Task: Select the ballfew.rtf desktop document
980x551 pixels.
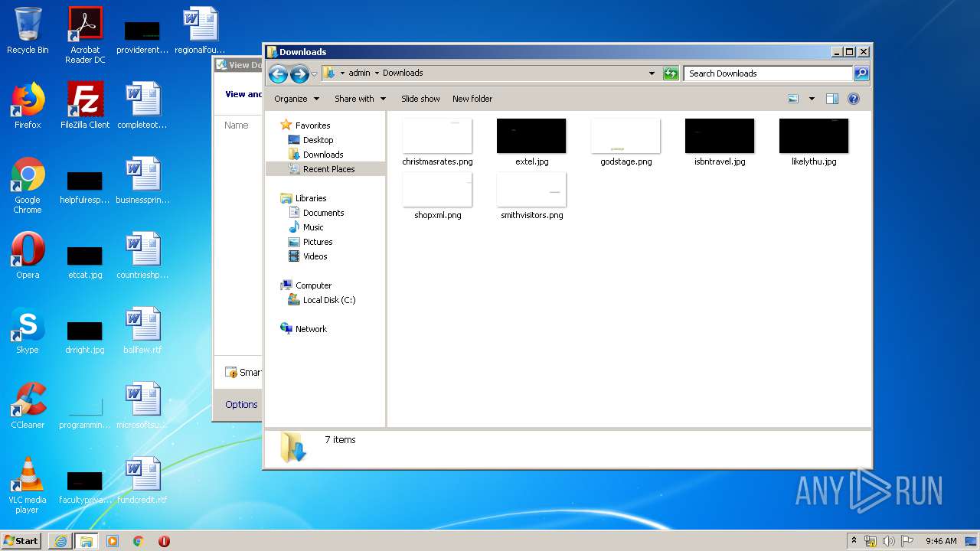Action: 142,331
